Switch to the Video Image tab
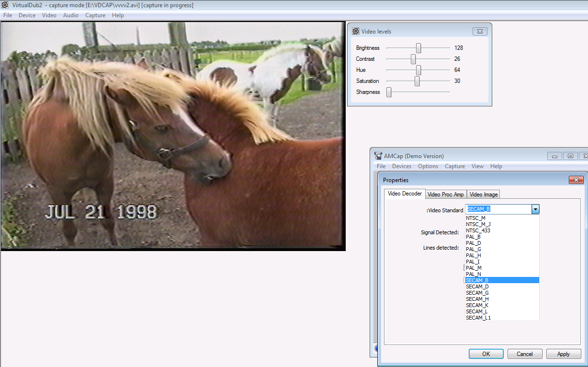 coord(484,194)
